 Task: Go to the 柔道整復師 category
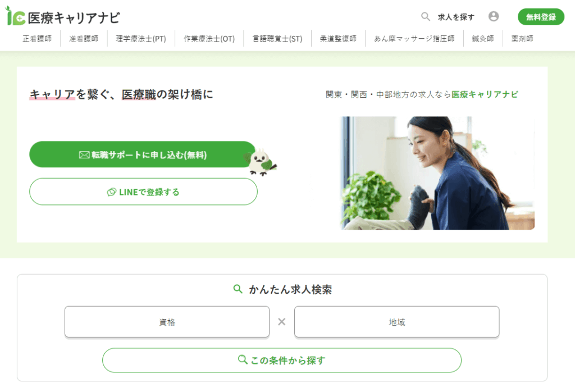338,39
